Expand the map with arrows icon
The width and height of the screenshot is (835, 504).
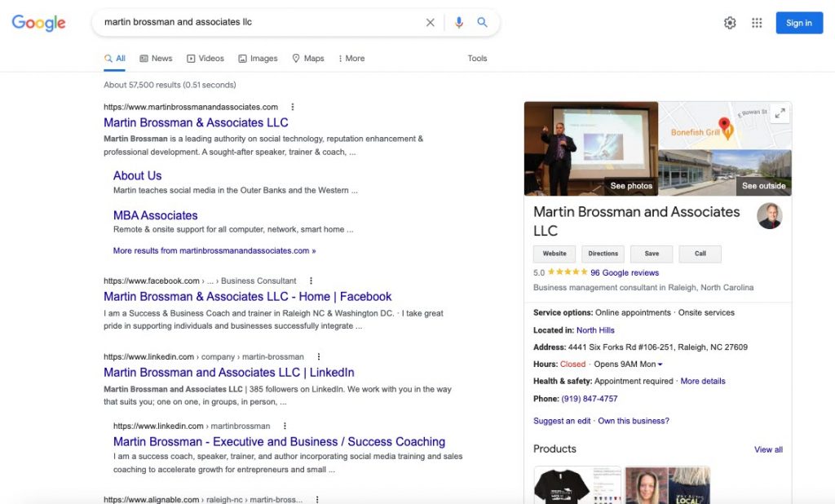[780, 113]
